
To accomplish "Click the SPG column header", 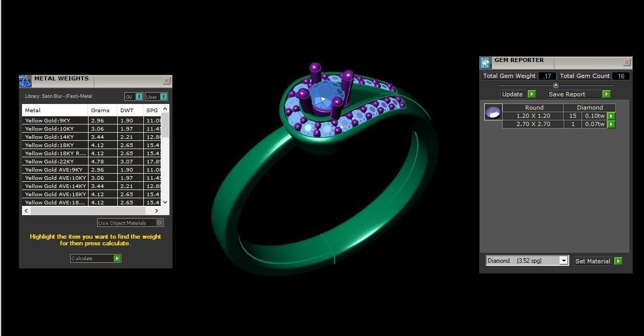I will click(152, 110).
